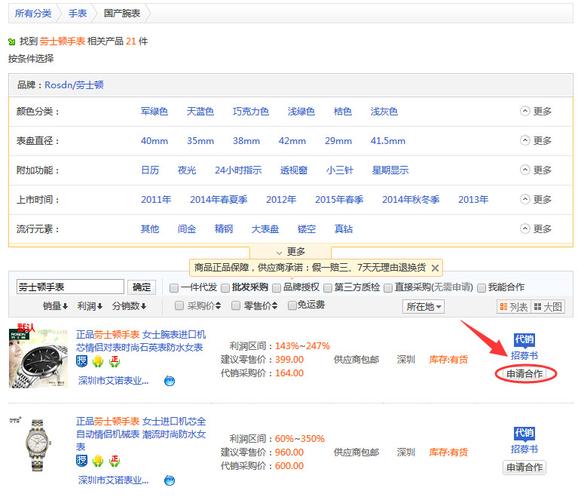
Task: Enable 批发采购 checkbox
Action: pyautogui.click(x=225, y=288)
